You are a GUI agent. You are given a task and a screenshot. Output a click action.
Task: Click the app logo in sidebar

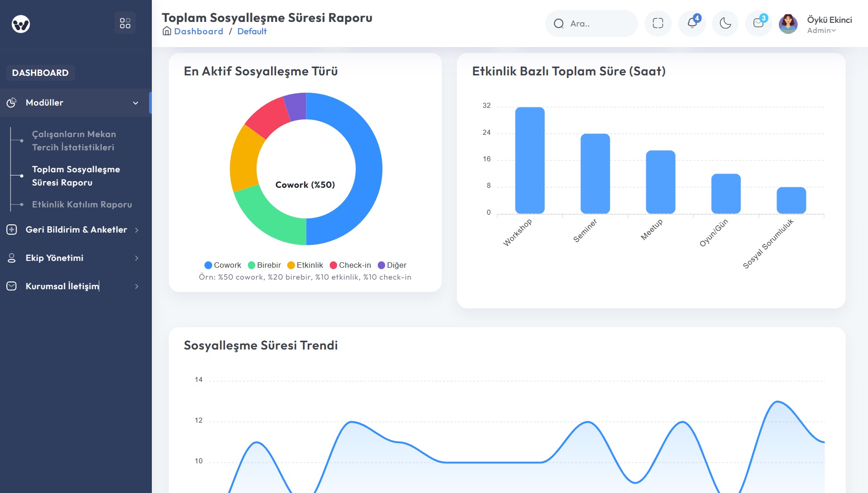click(21, 24)
